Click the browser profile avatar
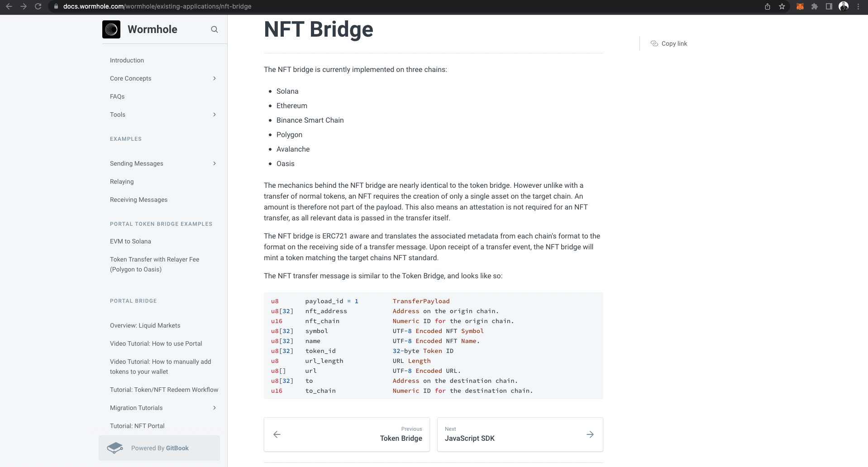Viewport: 868px width, 467px height. point(844,6)
